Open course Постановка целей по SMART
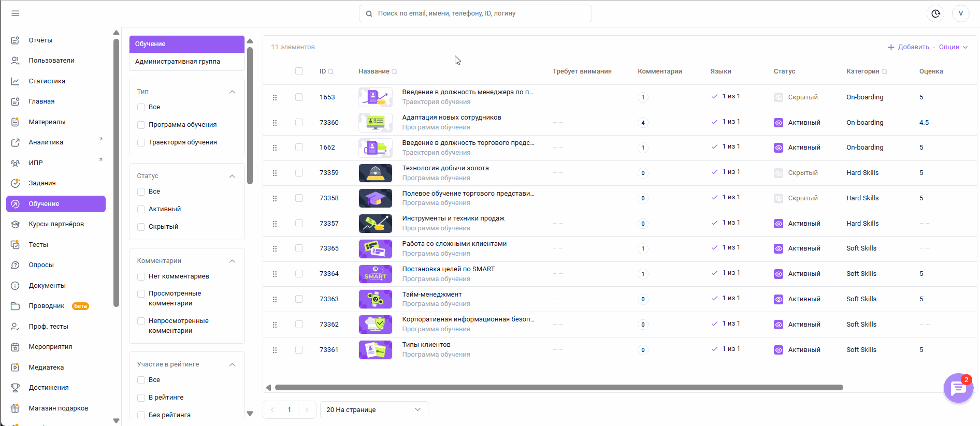980x426 pixels. pyautogui.click(x=448, y=269)
